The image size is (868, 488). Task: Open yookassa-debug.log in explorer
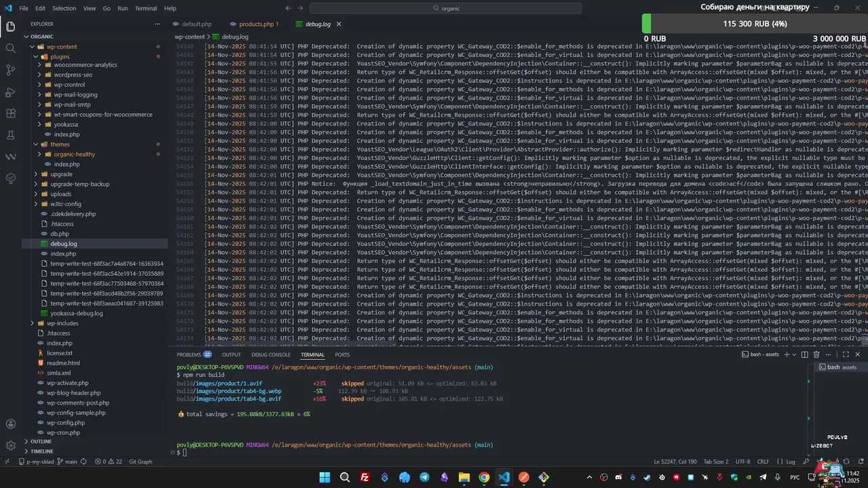tap(77, 314)
